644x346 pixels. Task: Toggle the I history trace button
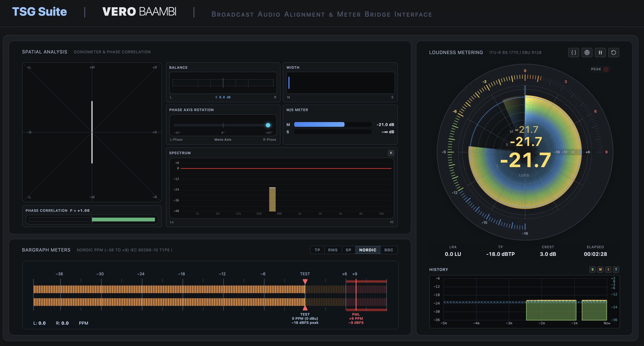pos(608,269)
